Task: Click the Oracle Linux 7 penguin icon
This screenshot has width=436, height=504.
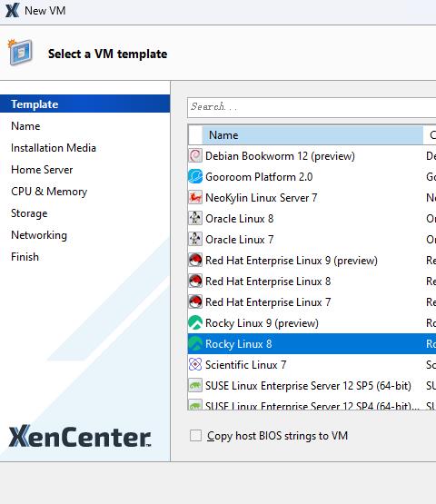Action: click(195, 239)
